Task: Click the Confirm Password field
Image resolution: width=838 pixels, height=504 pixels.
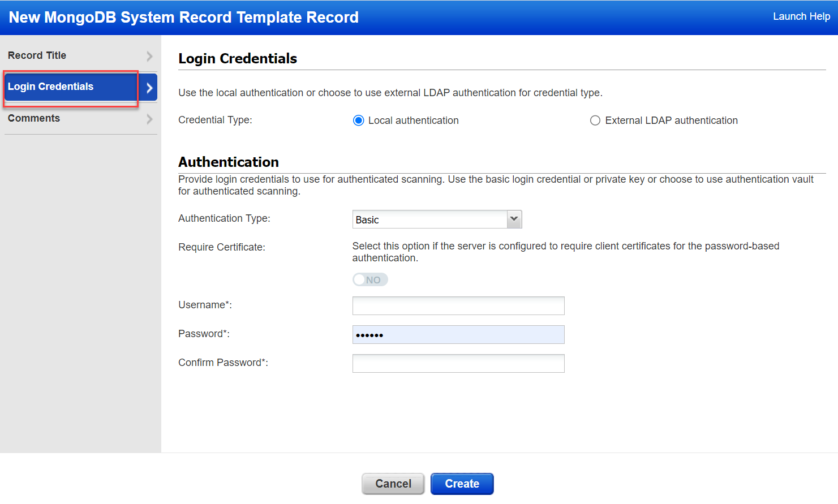Action: tap(458, 363)
